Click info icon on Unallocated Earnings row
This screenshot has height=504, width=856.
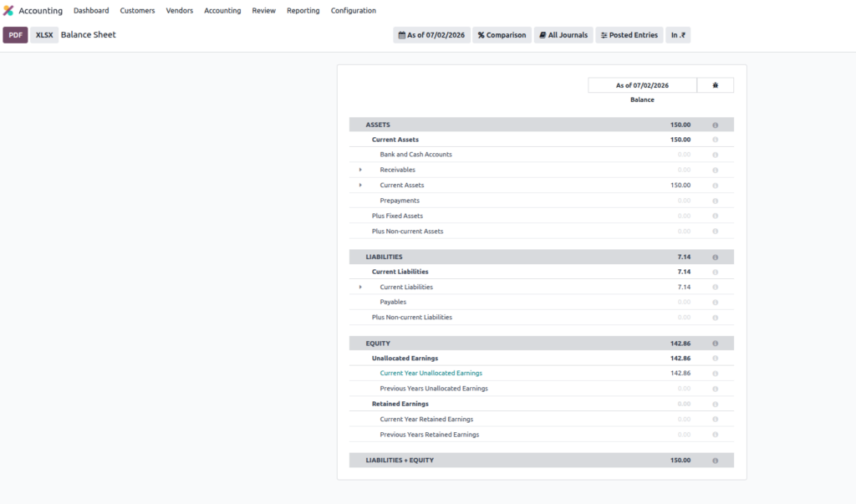[716, 359]
